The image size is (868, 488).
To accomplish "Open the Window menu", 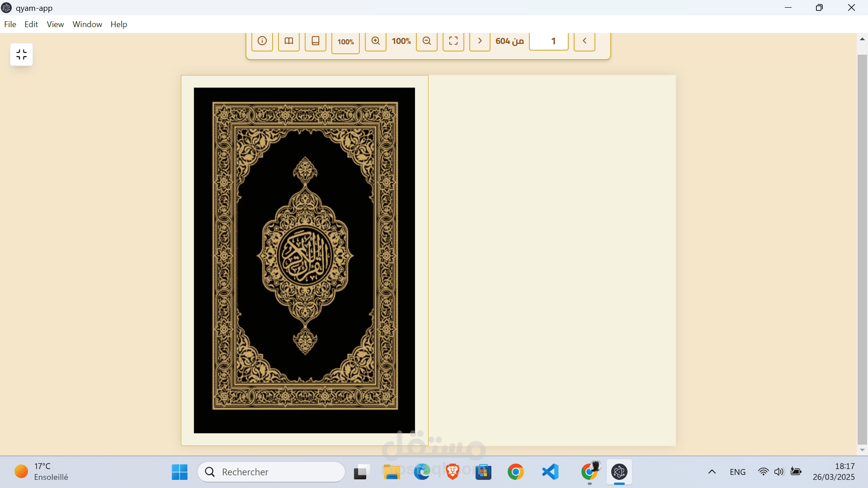I will click(87, 24).
